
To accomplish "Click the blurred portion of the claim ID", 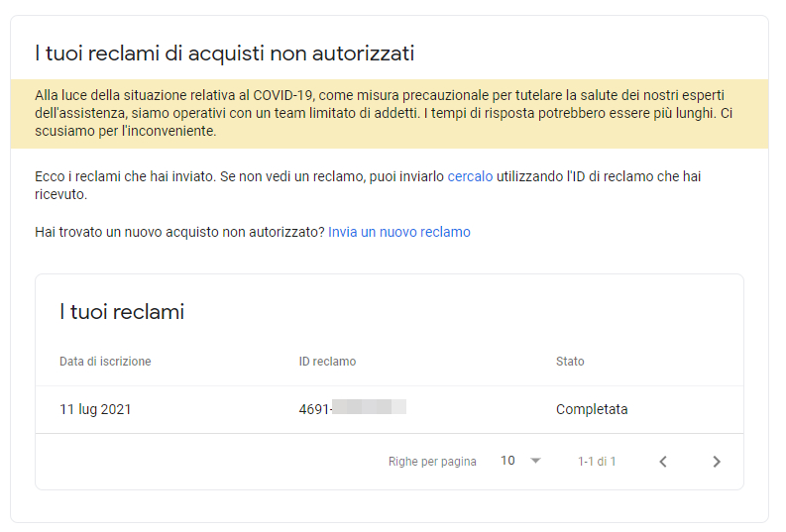I will coord(369,407).
